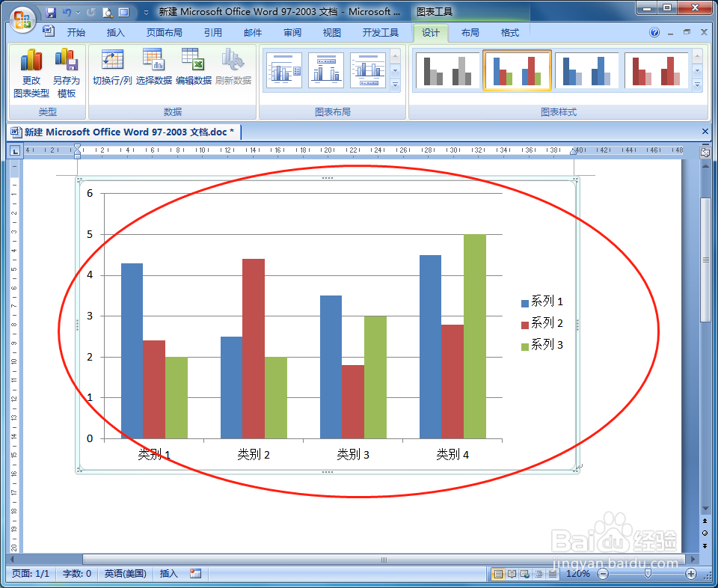
Task: Select the 设计 chart tools tab
Action: tap(431, 32)
